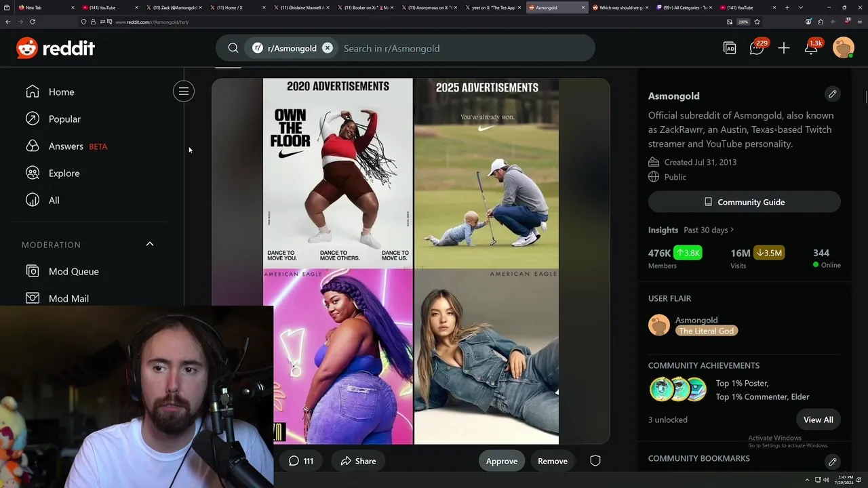Click the Mod Queue icon
Image resolution: width=868 pixels, height=488 pixels.
tap(33, 271)
